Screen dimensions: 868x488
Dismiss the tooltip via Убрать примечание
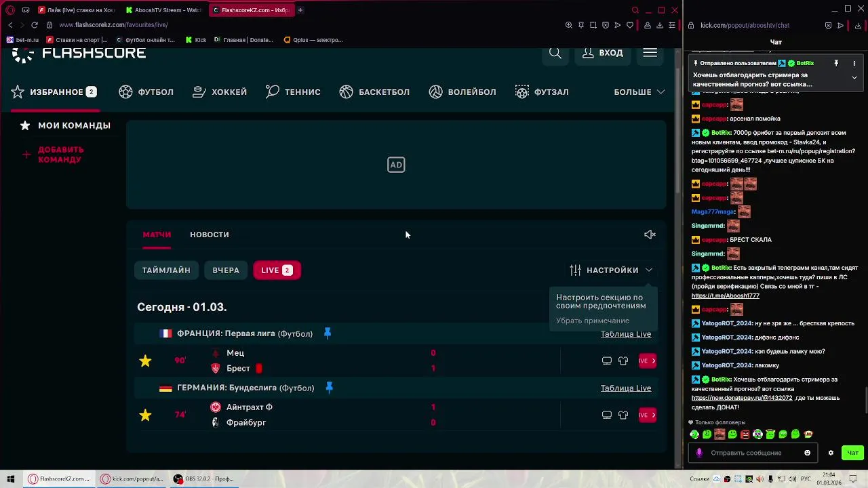[593, 321]
